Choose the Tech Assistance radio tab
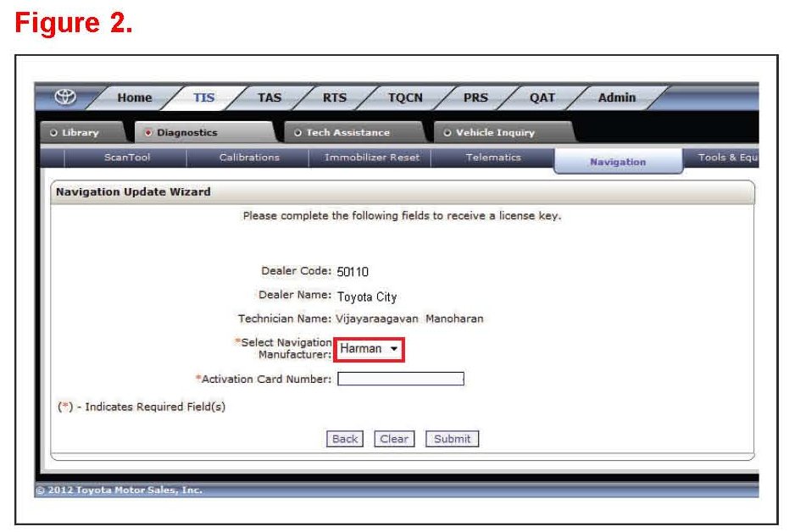789x532 pixels. pyautogui.click(x=342, y=133)
